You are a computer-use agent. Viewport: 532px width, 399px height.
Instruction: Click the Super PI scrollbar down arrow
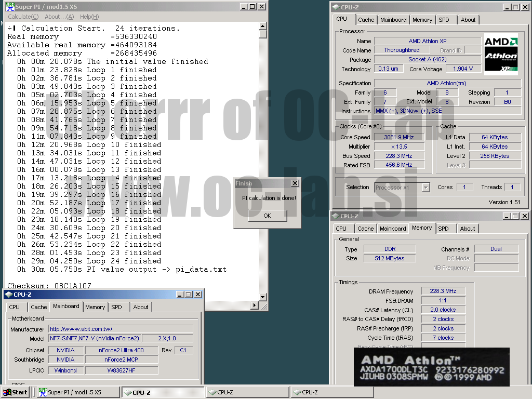coord(262,297)
